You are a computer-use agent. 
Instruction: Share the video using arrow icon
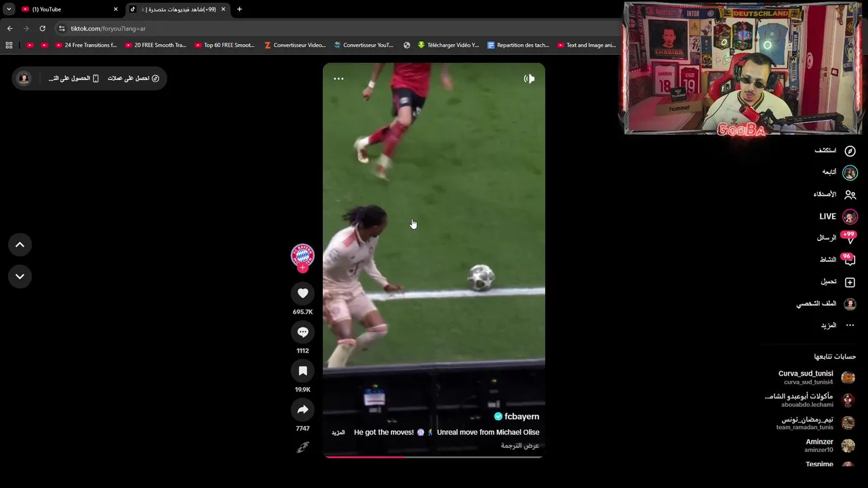point(302,409)
